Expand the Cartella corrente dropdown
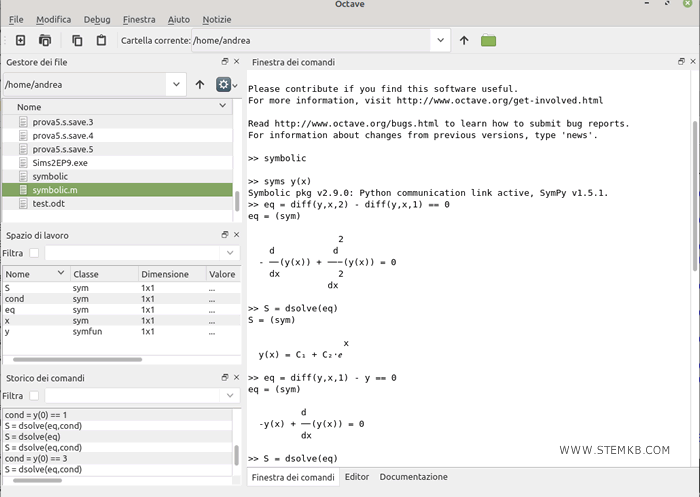This screenshot has height=497, width=700. point(440,40)
